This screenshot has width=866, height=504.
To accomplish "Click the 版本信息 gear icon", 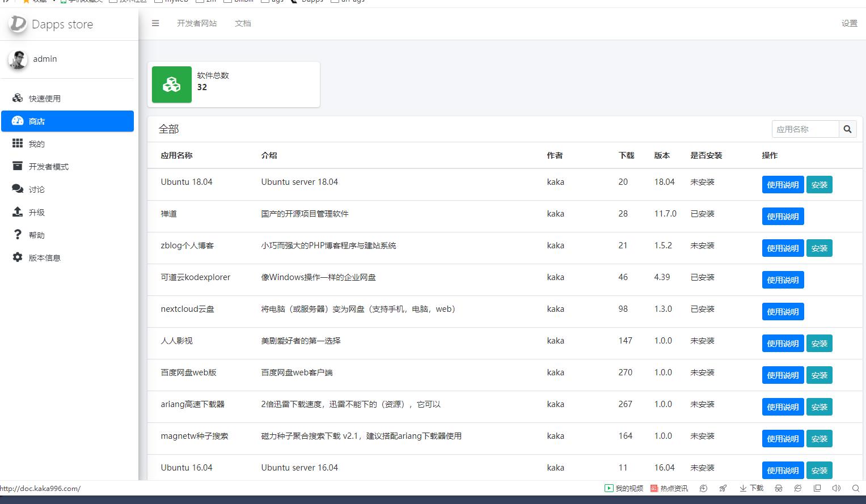I will point(17,257).
